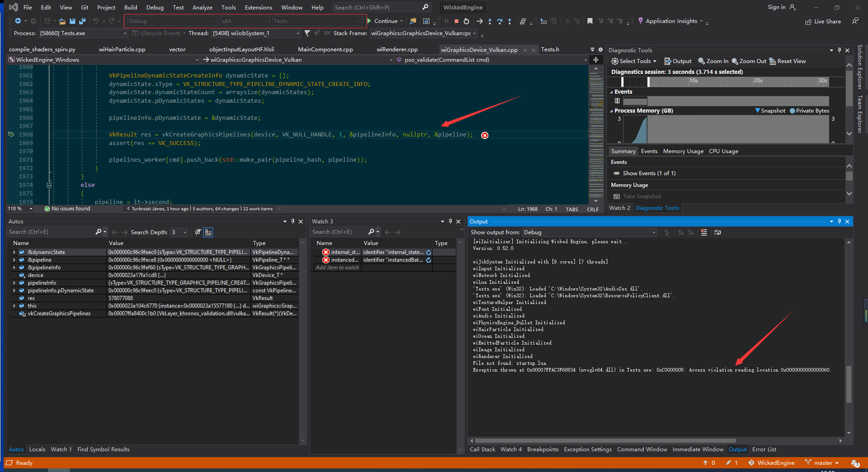Pin the Autos panel

point(293,222)
